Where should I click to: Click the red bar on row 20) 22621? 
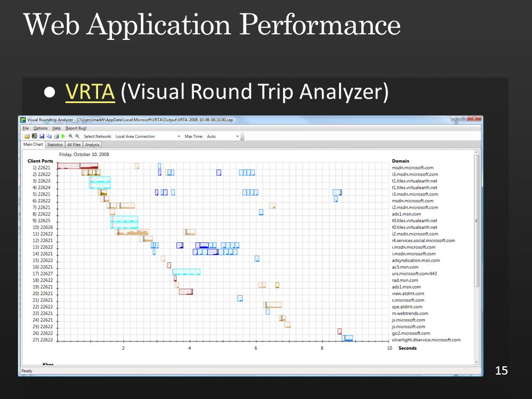point(186,292)
